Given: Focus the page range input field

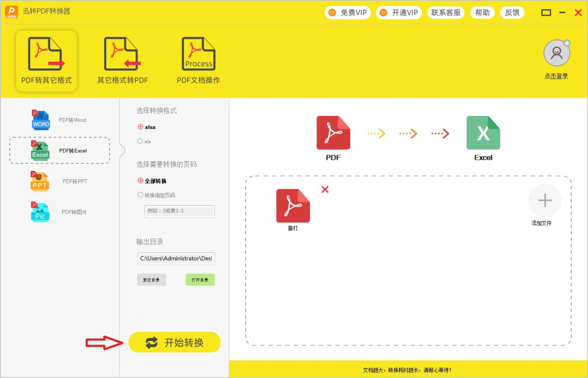Looking at the screenshot, I should tap(179, 211).
